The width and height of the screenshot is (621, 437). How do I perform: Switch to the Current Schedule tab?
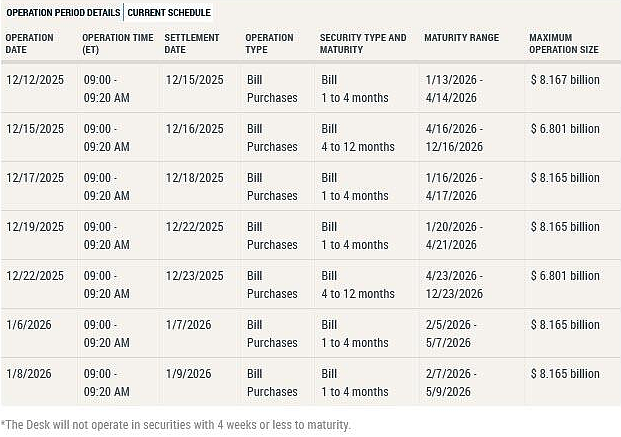pos(169,13)
